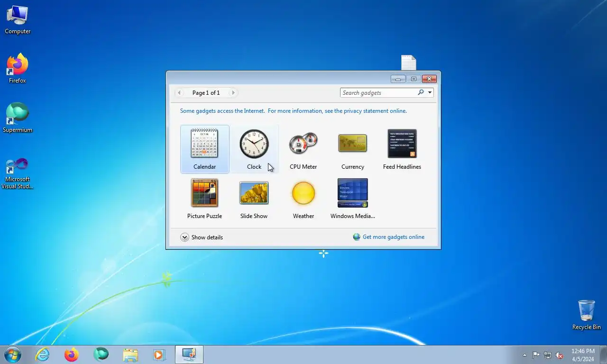Expand Show details chevron
The image size is (607, 364).
184,237
